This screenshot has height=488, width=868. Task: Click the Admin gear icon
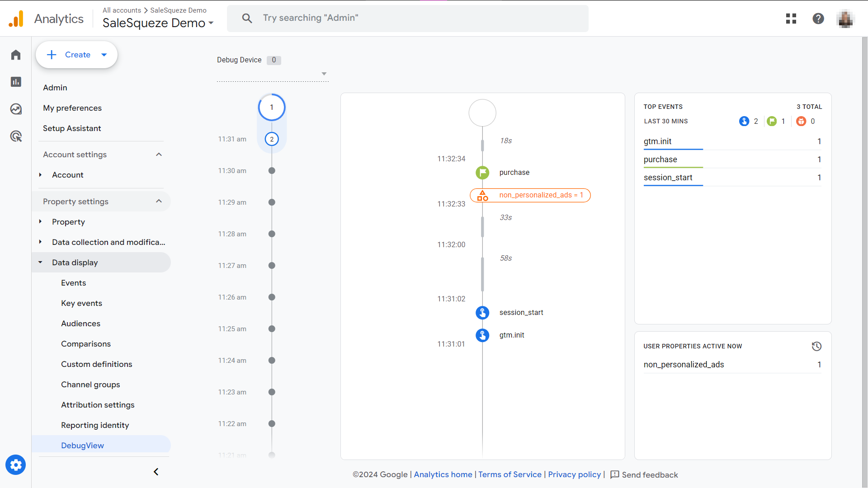coord(16,465)
